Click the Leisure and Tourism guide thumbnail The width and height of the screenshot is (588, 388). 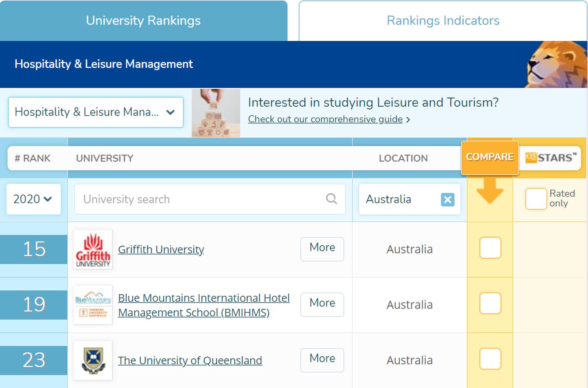(x=216, y=113)
